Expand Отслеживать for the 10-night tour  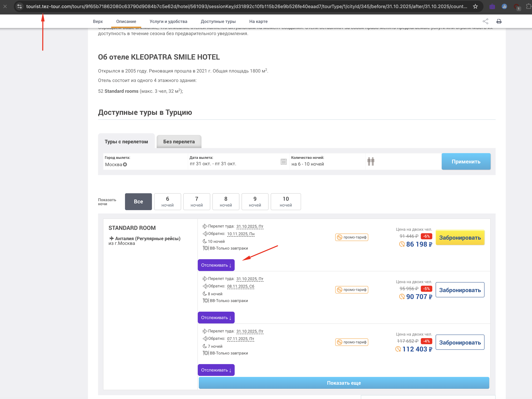(216, 265)
